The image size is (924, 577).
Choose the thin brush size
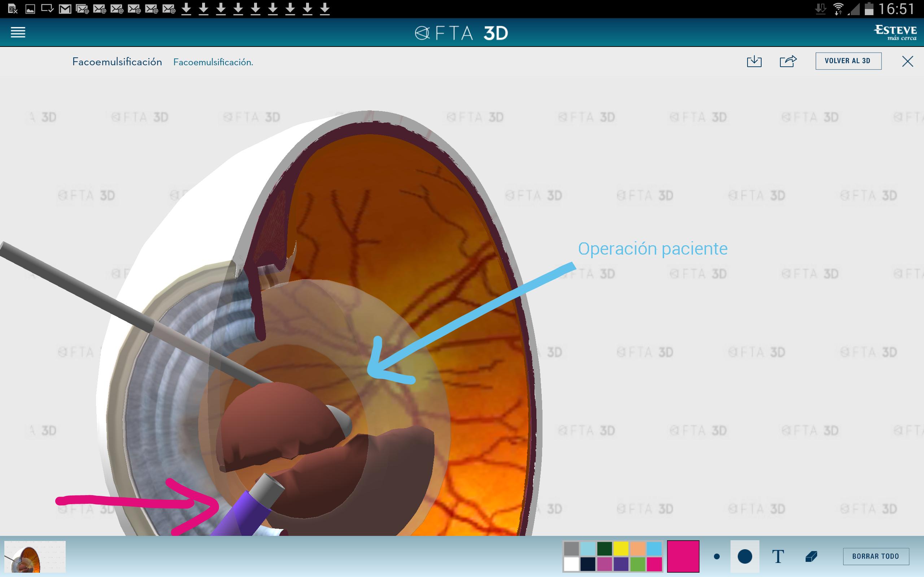[x=717, y=557]
